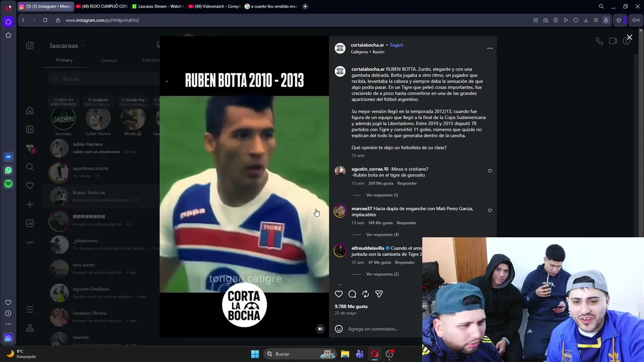Reply to agustin_correa.10's comment
644x362 pixels.
point(407,184)
